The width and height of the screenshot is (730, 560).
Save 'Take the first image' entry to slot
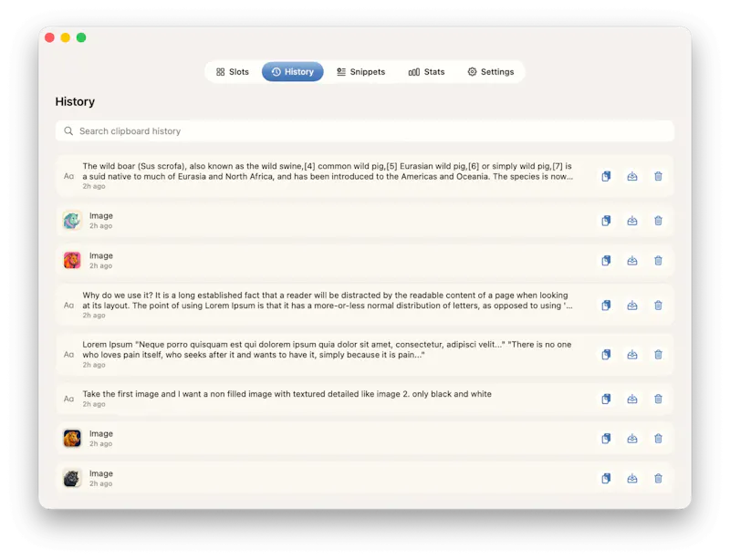click(631, 399)
